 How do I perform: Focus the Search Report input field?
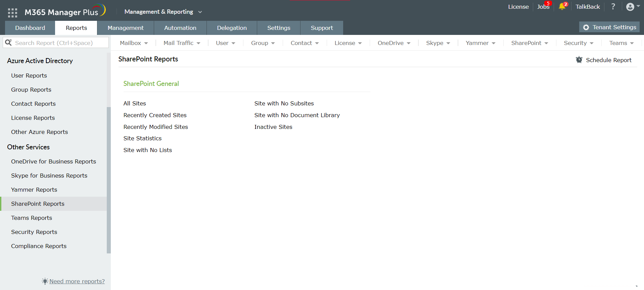click(x=56, y=43)
